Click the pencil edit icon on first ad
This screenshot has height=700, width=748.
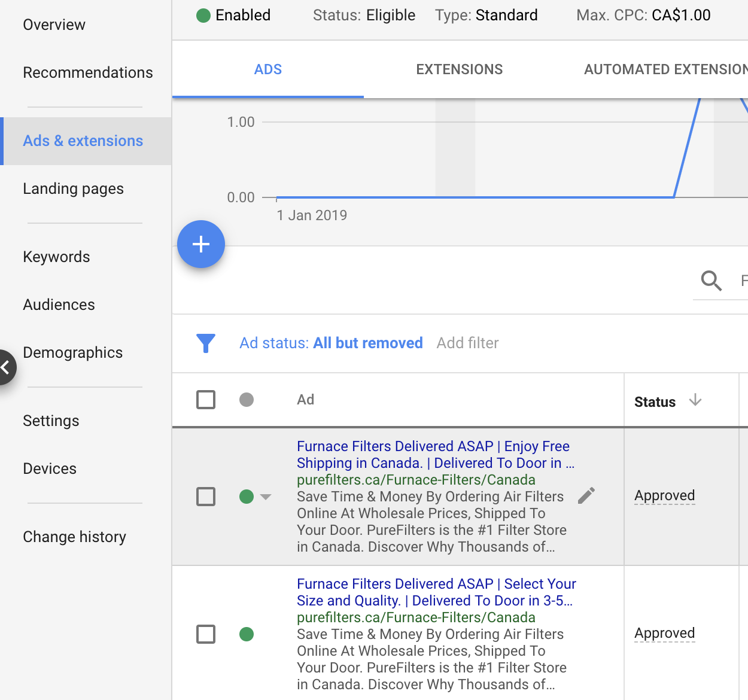click(586, 495)
